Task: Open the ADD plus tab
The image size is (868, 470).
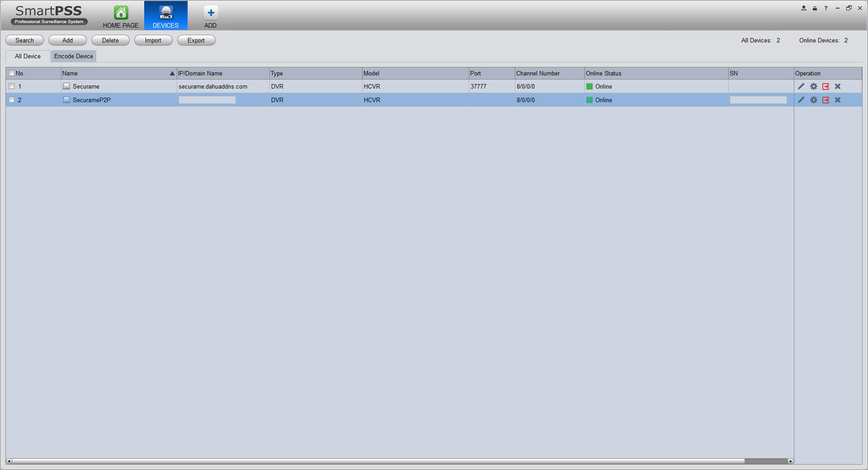Action: tap(211, 16)
